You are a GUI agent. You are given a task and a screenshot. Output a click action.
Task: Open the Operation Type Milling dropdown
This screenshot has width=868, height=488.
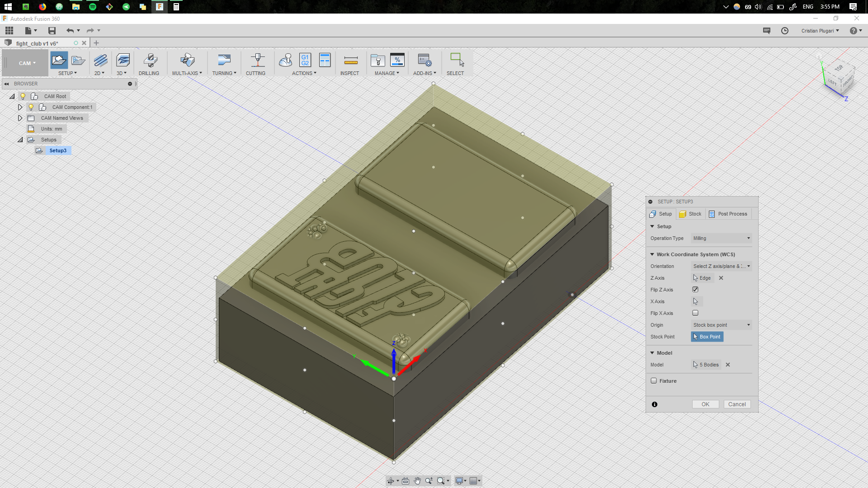(x=722, y=238)
